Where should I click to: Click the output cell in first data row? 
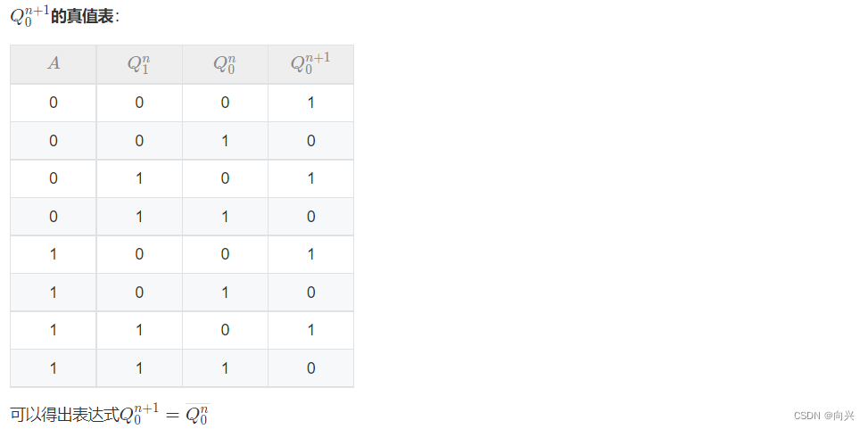310,103
